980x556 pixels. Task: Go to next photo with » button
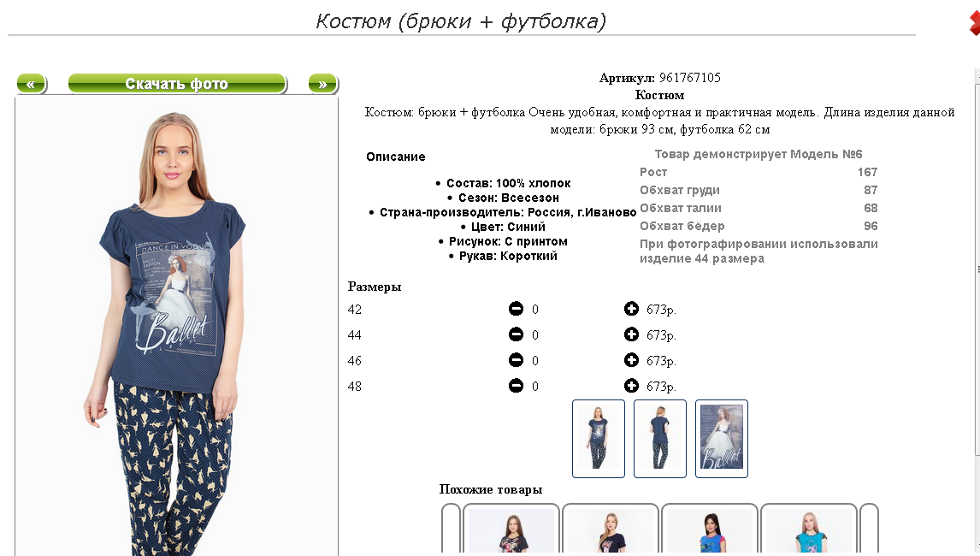point(322,84)
